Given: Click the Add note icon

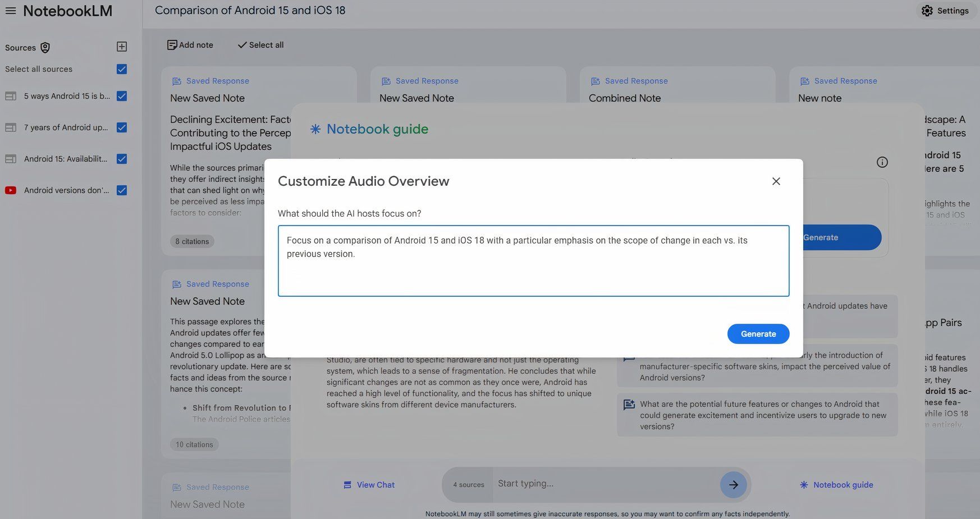Looking at the screenshot, I should point(172,45).
